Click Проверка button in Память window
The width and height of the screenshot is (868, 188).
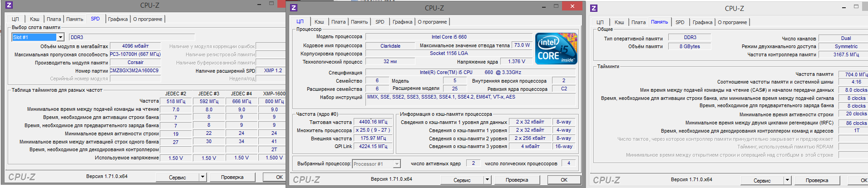817,180
